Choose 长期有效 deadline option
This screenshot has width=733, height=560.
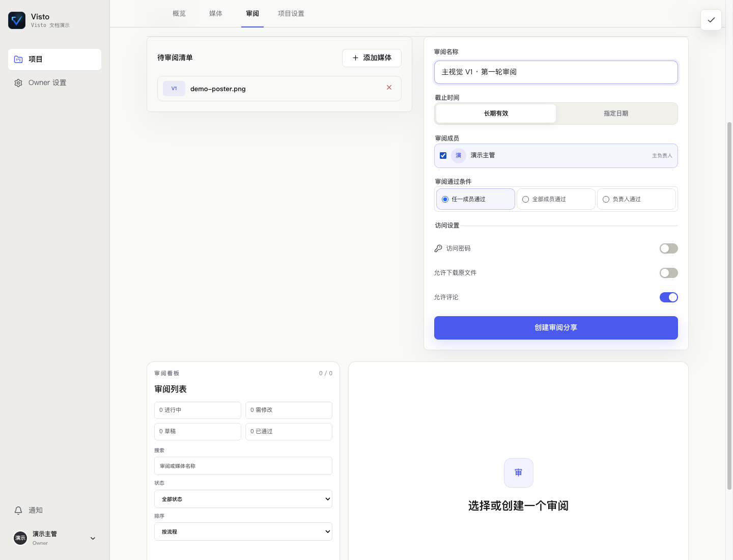point(496,114)
